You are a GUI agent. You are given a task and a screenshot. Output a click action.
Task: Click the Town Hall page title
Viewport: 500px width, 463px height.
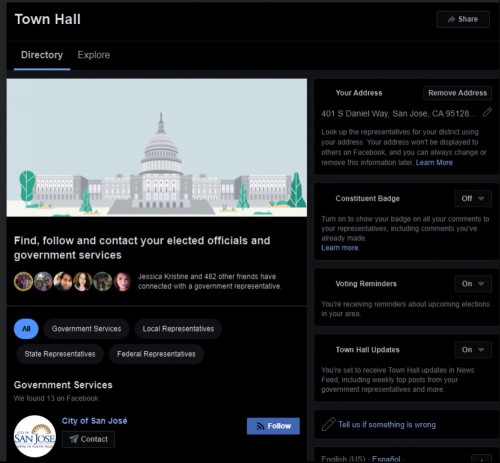point(48,19)
